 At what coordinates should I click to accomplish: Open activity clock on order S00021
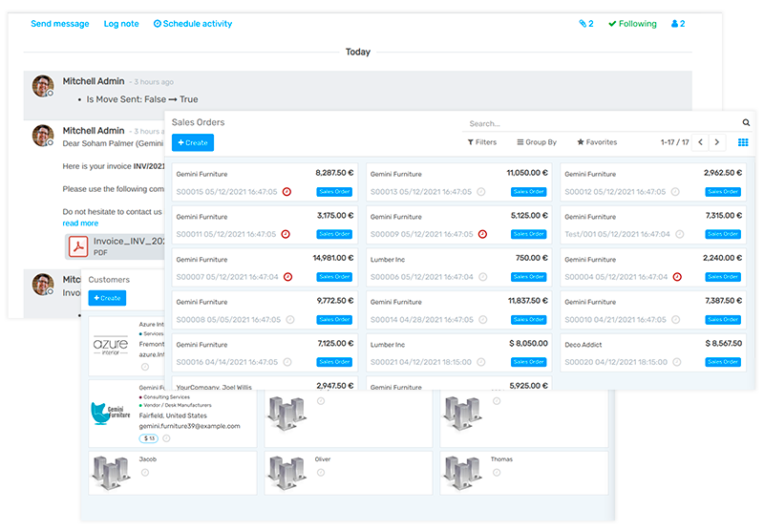click(x=481, y=362)
